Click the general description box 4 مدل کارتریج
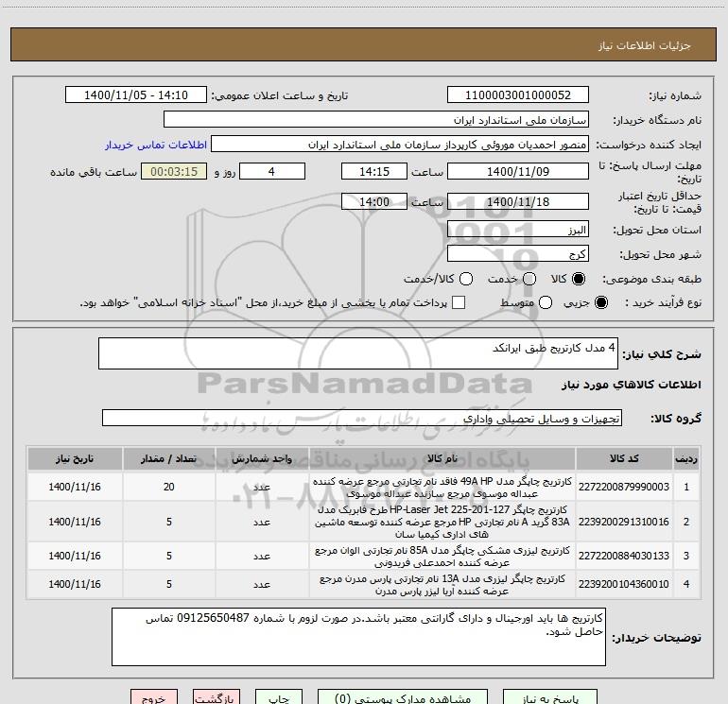The height and width of the screenshot is (704, 728). click(x=358, y=353)
